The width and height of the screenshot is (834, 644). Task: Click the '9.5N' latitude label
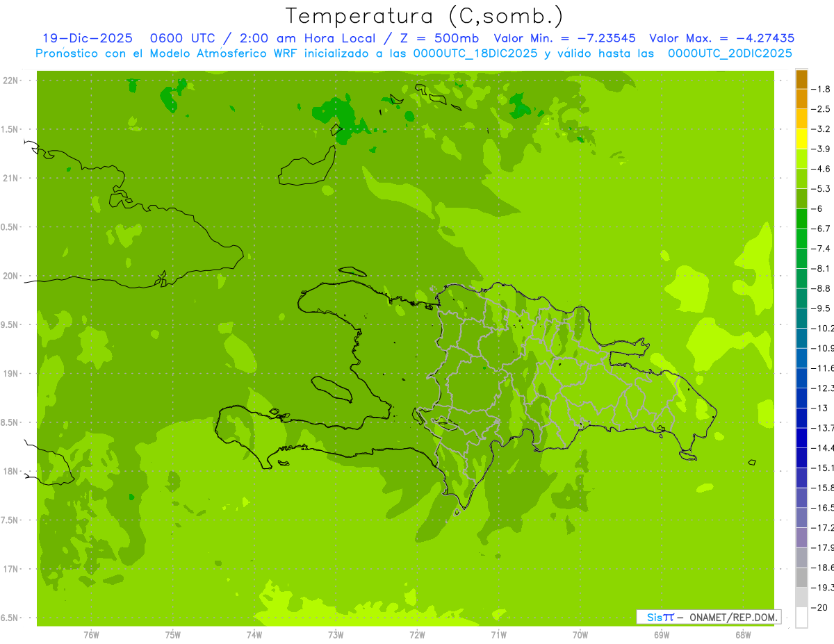(10, 324)
